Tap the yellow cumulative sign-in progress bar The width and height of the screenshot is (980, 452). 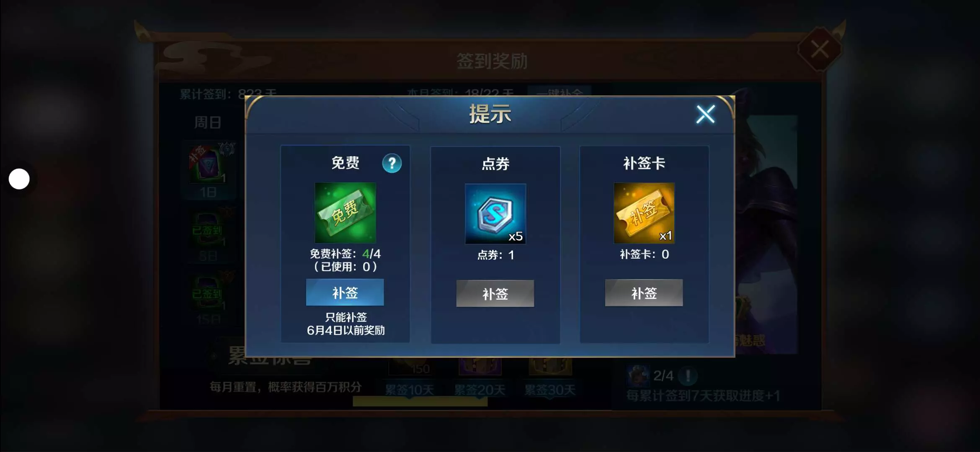pos(420,402)
